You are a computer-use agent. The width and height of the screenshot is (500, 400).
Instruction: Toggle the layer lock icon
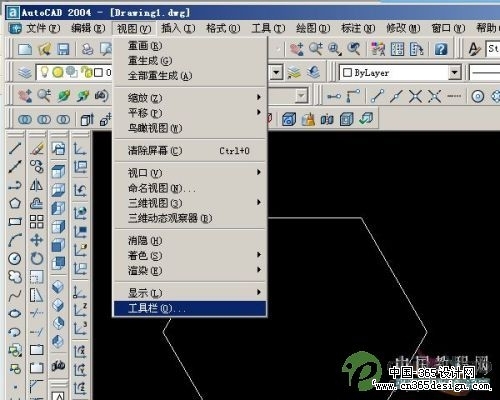tap(87, 72)
